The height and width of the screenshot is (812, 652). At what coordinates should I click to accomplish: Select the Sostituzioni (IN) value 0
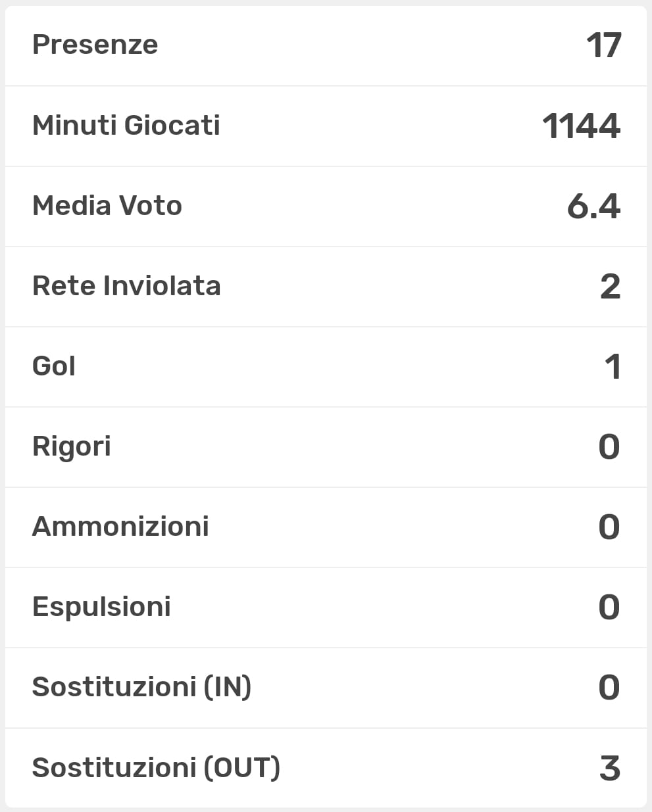(609, 688)
